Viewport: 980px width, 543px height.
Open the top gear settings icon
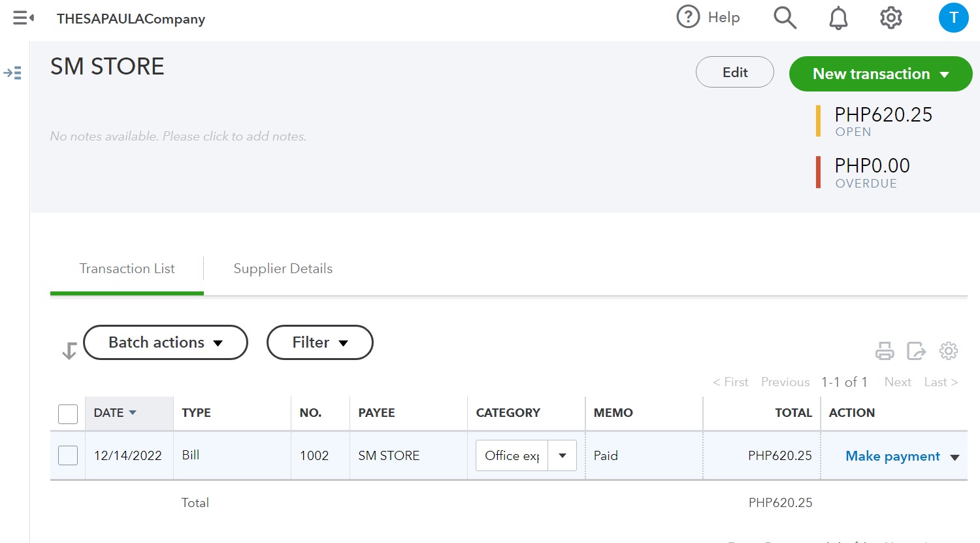tap(890, 18)
